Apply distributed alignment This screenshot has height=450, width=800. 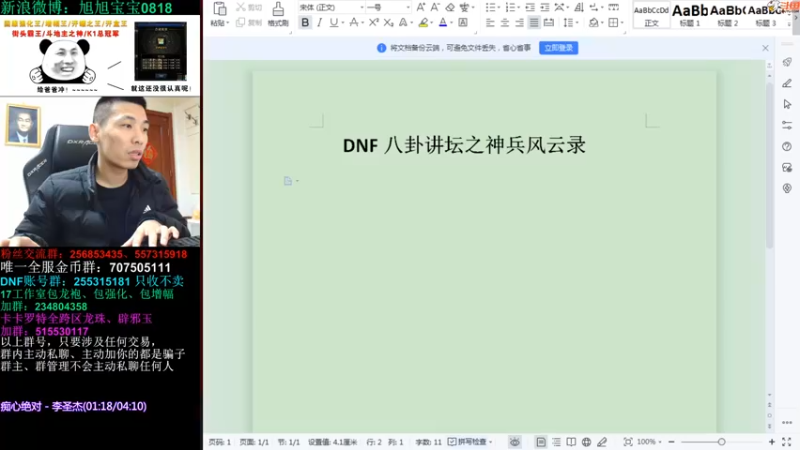[548, 22]
